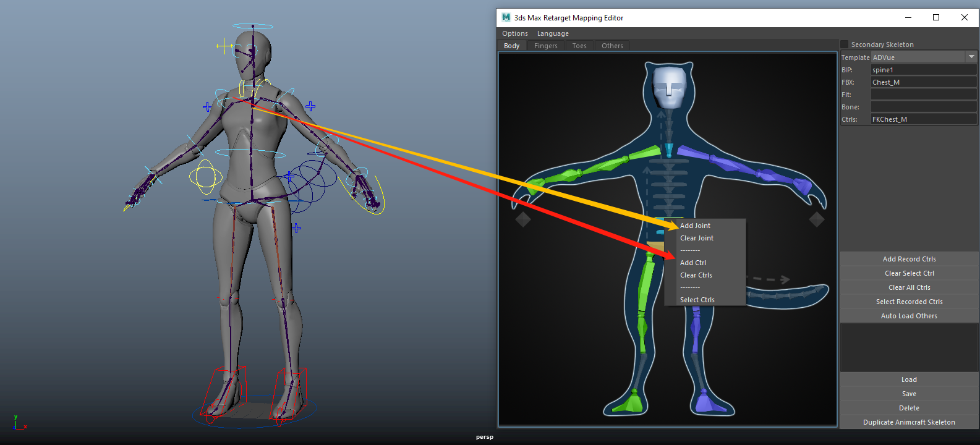The width and height of the screenshot is (980, 445).
Task: Click the empty Fit input field
Action: pyautogui.click(x=924, y=95)
